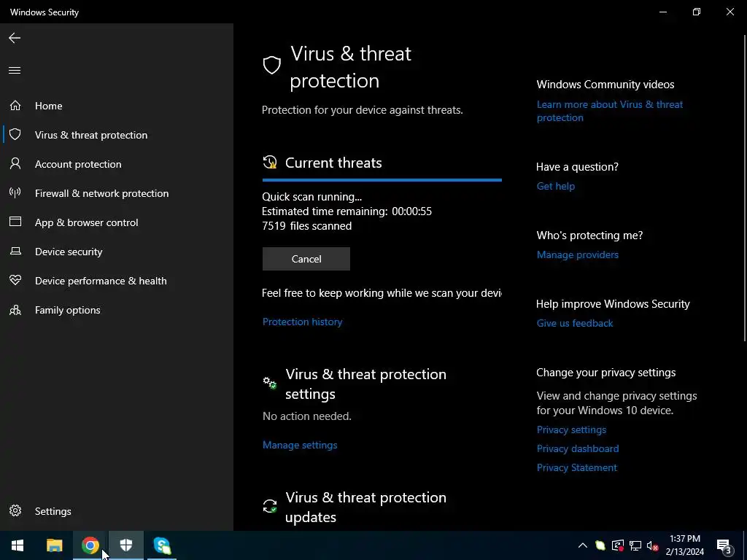Click Windows Security taskbar shield icon
The width and height of the screenshot is (747, 560).
[x=126, y=545]
